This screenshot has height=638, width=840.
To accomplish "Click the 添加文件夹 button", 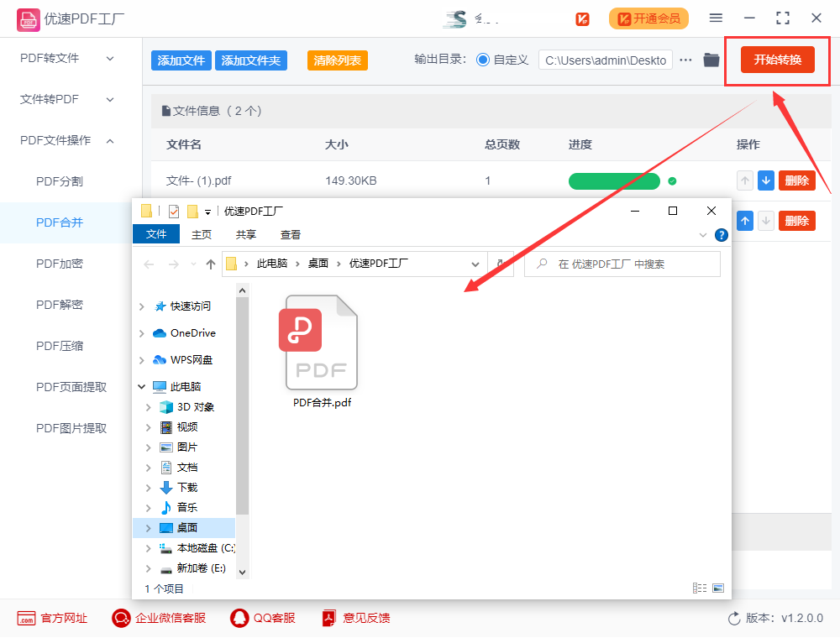I will (x=250, y=60).
